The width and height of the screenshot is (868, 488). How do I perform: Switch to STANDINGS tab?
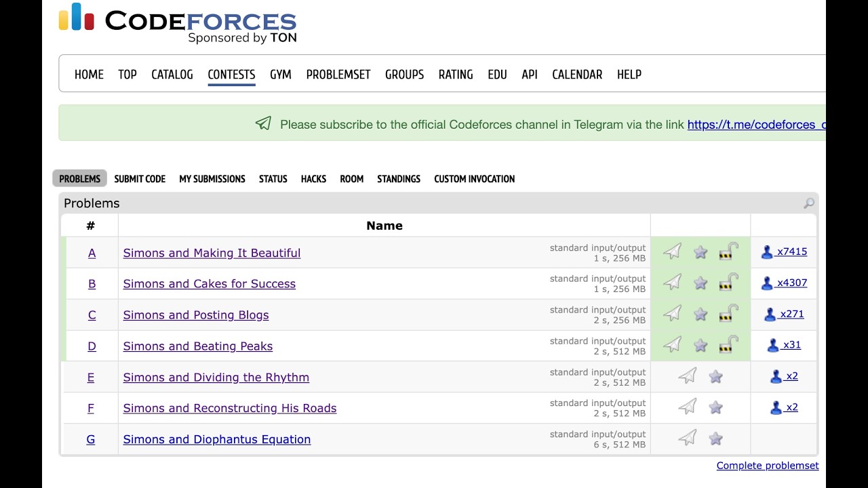coord(399,179)
